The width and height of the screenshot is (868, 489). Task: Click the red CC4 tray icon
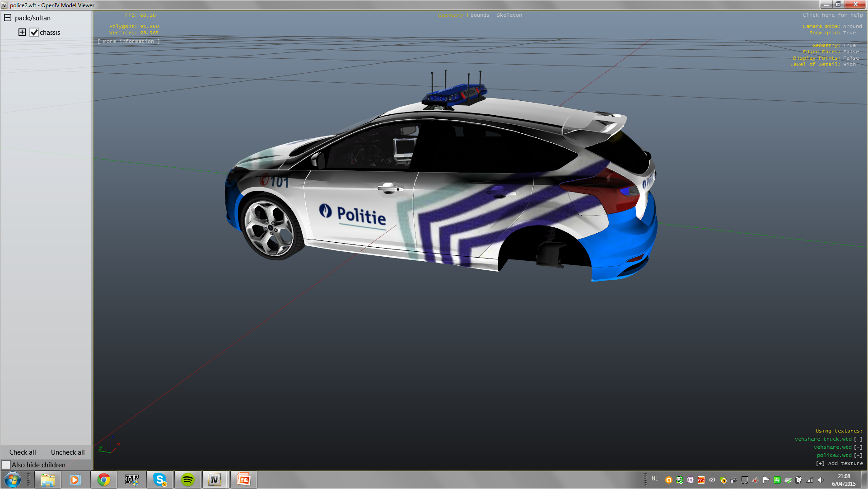pos(701,480)
